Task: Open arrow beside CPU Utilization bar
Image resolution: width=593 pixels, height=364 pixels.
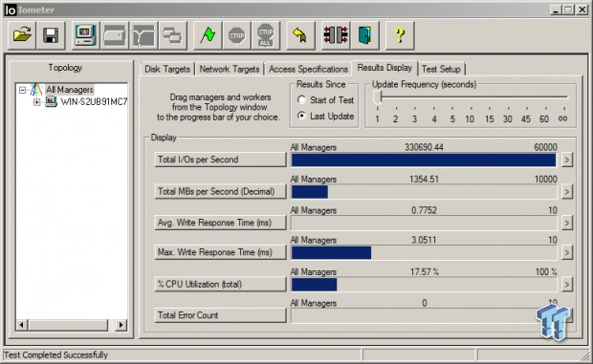Action: (566, 285)
